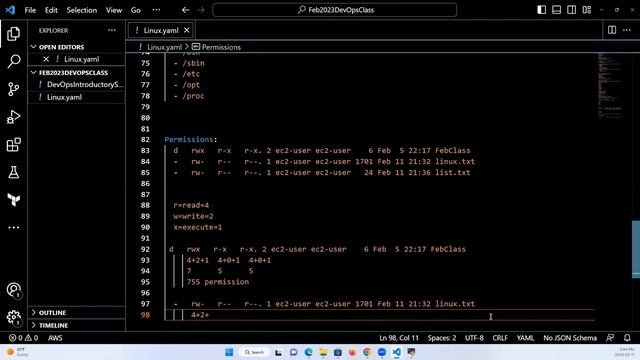Click the Windows taskbar Search box
Screen dimensions: 640x360
254,352
